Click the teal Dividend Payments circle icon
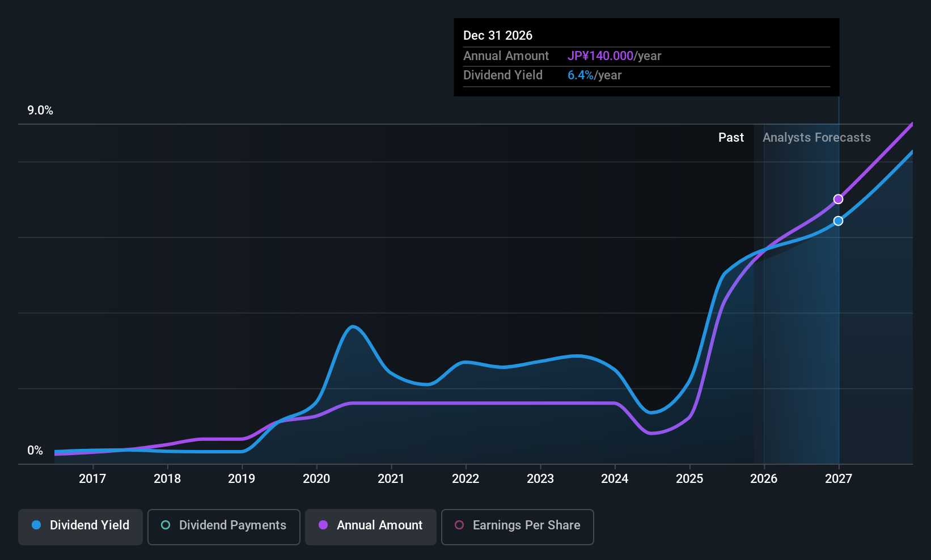 pos(165,525)
